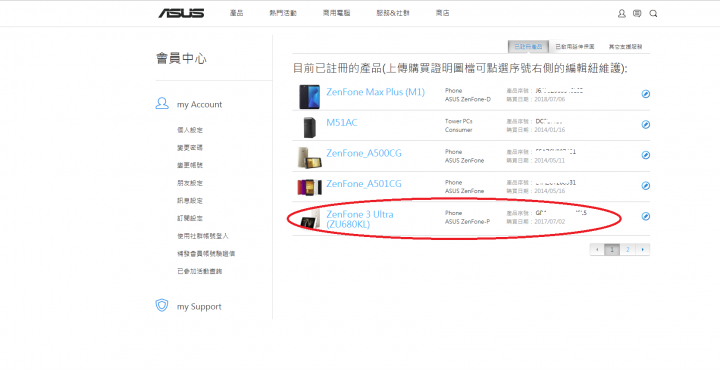Click the my Support shield icon
The image size is (720, 371).
pyautogui.click(x=162, y=305)
